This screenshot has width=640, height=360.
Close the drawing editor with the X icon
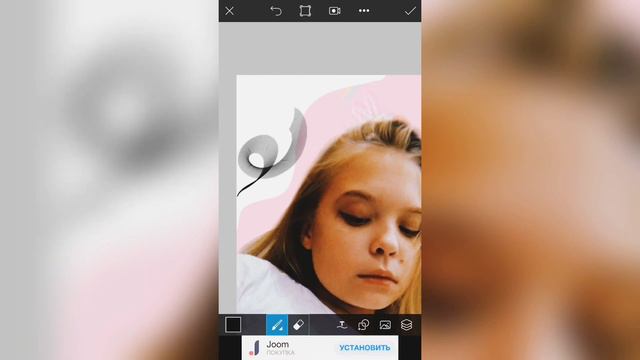[229, 11]
